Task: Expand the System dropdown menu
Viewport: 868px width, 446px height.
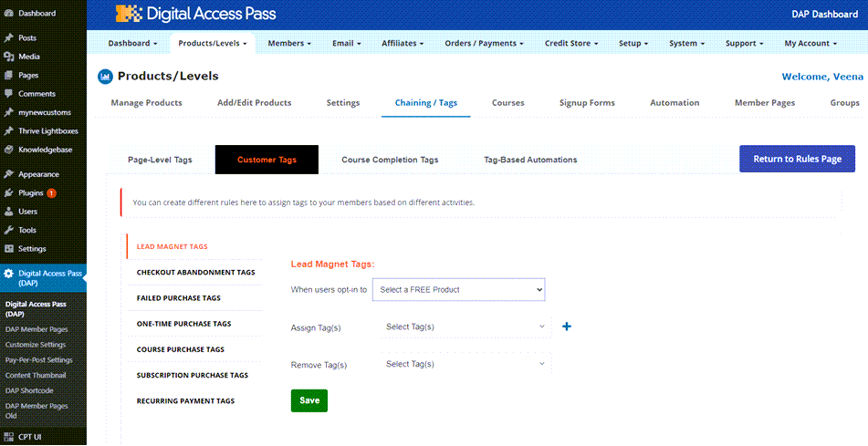Action: (x=686, y=43)
